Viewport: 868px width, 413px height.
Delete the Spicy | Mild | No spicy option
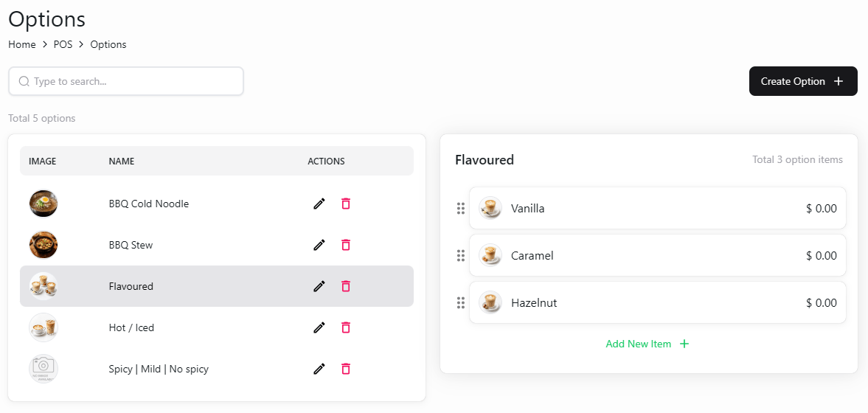pos(346,369)
